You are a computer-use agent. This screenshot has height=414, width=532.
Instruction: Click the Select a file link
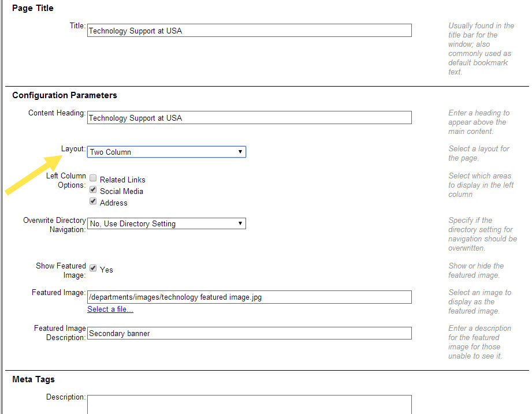tap(110, 309)
